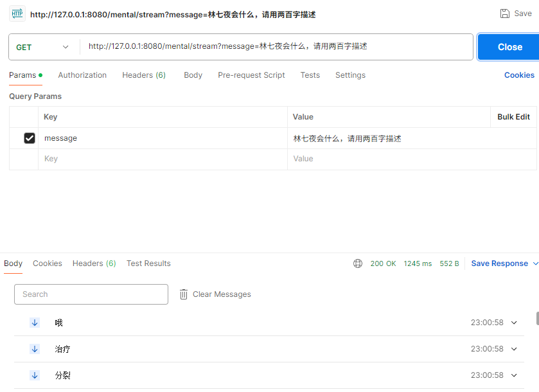
Task: Click the blue Close button
Action: 508,47
